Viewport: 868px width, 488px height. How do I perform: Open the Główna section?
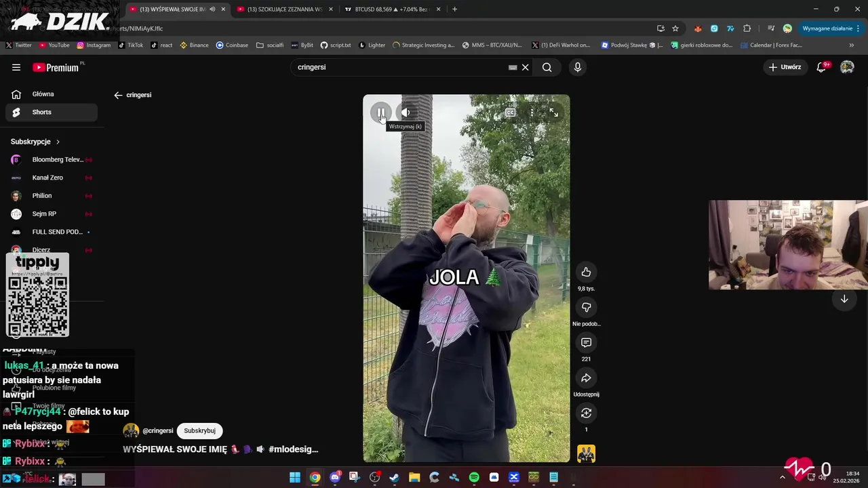coord(52,94)
